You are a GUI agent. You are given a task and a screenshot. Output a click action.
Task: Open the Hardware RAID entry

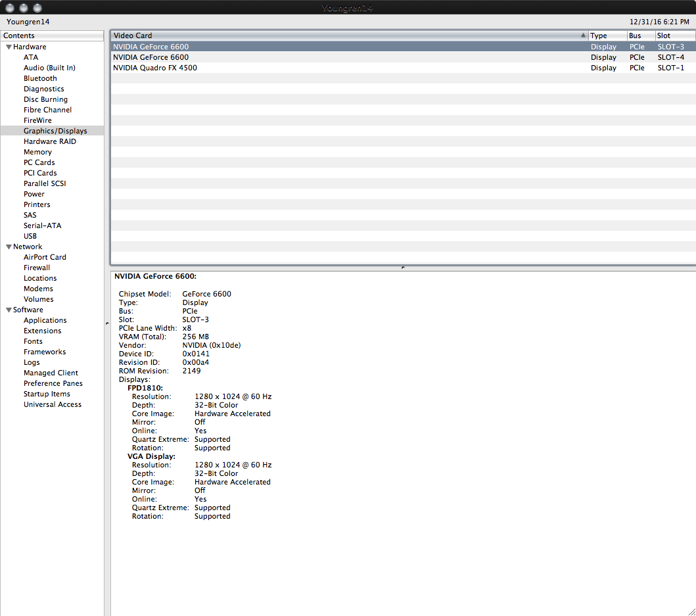coord(50,141)
